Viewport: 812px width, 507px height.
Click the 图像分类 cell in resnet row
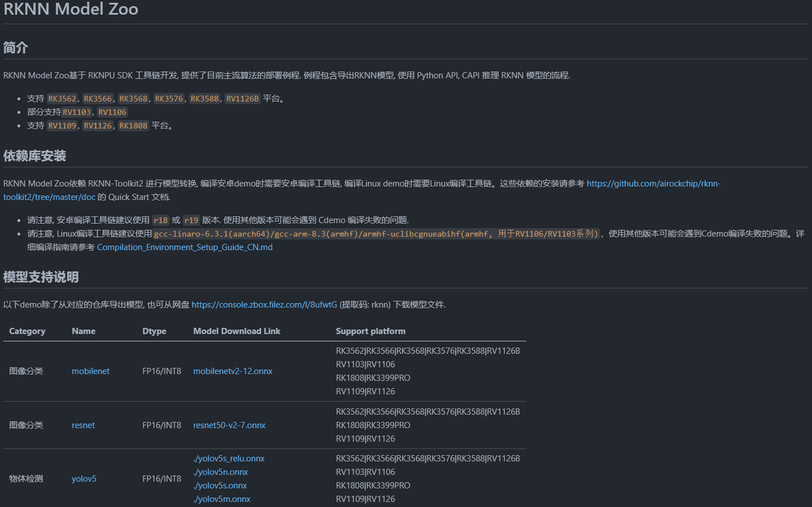26,425
